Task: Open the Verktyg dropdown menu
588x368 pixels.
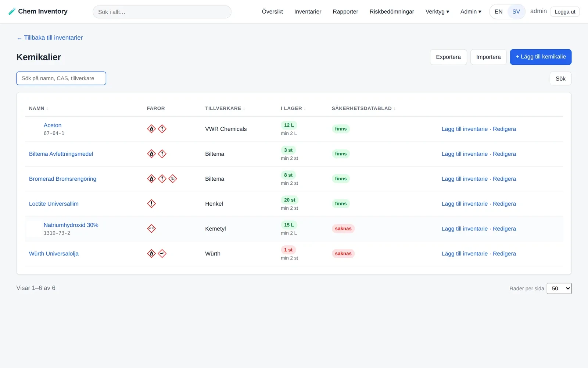Action: click(437, 12)
